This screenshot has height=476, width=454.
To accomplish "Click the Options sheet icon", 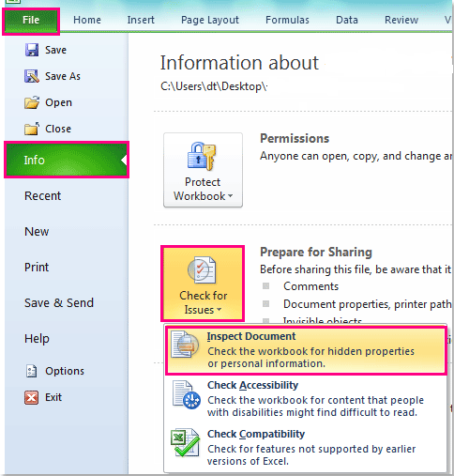I will 32,371.
